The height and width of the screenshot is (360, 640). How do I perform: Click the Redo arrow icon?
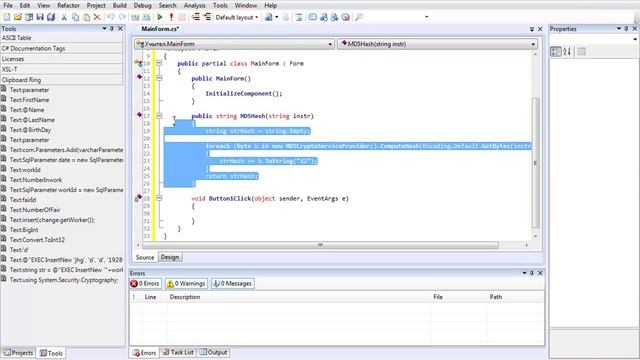[x=122, y=17]
